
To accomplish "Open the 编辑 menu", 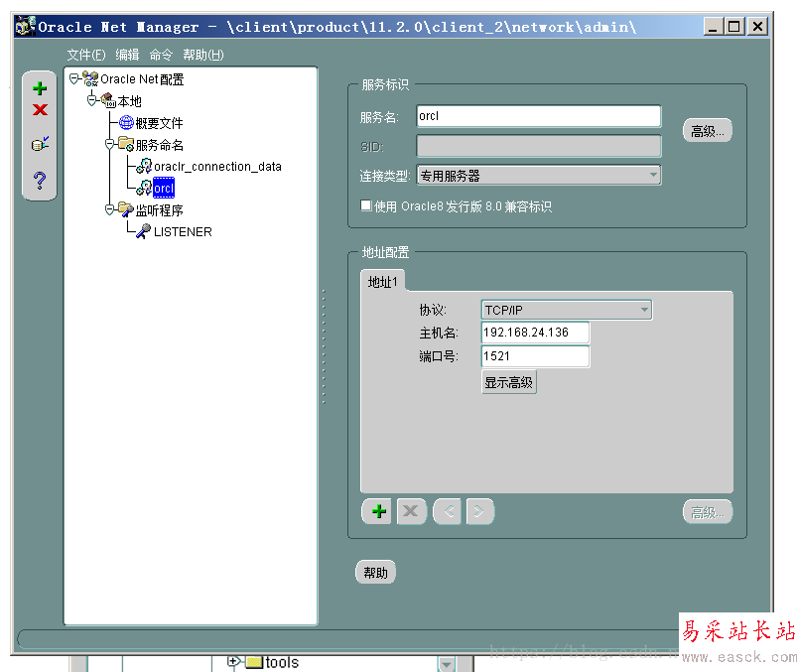I will click(127, 55).
